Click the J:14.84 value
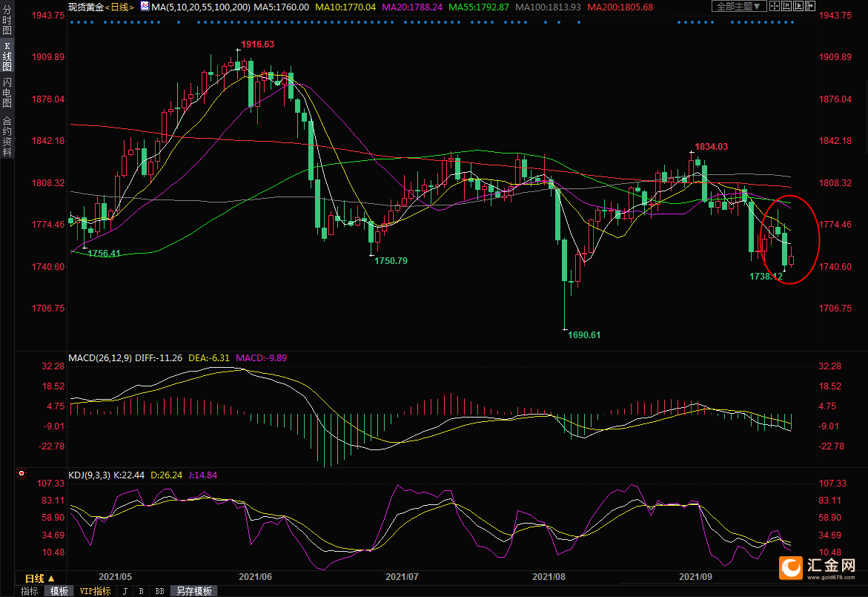868x597 pixels. 202,475
